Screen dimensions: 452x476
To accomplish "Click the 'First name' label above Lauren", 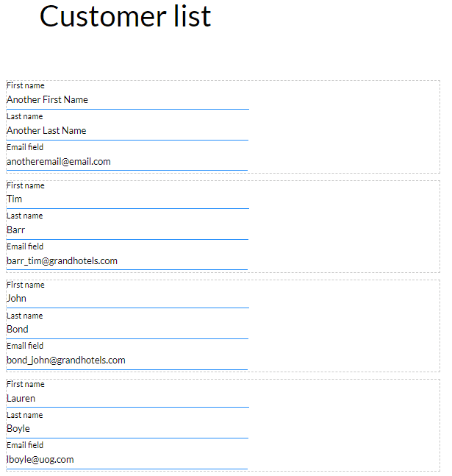I will tap(26, 384).
